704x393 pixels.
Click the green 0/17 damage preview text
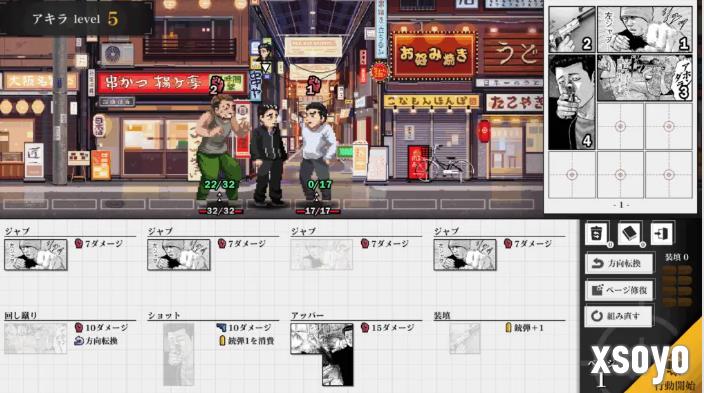[x=320, y=185]
